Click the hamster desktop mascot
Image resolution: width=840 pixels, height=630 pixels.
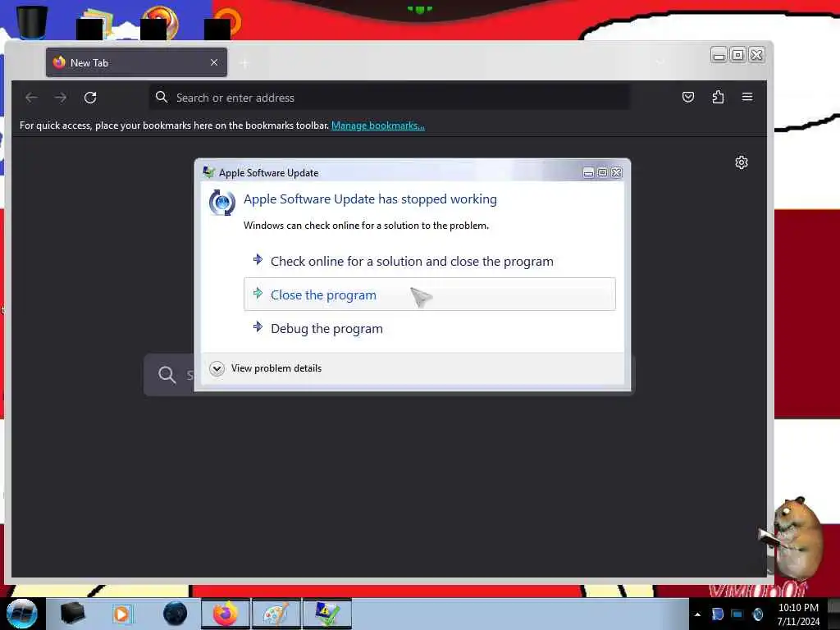pos(795,538)
